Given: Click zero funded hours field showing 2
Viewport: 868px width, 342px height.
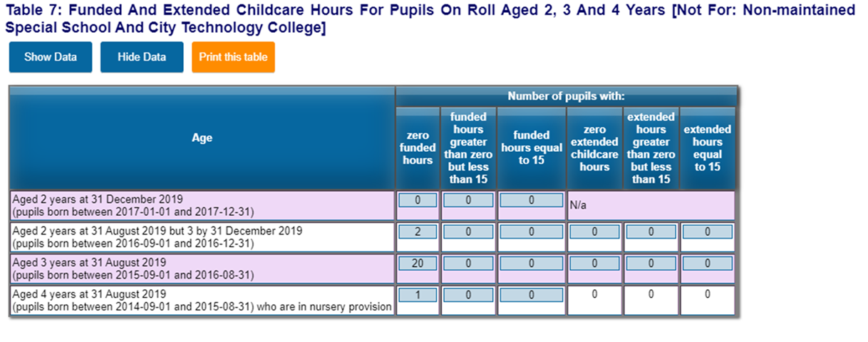Looking at the screenshot, I should 418,232.
